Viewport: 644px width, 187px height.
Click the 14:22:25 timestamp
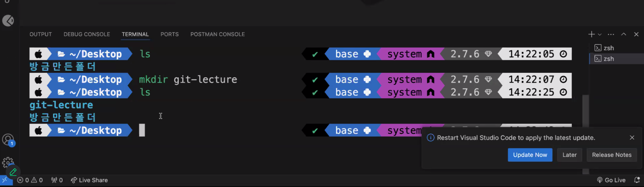(x=531, y=92)
